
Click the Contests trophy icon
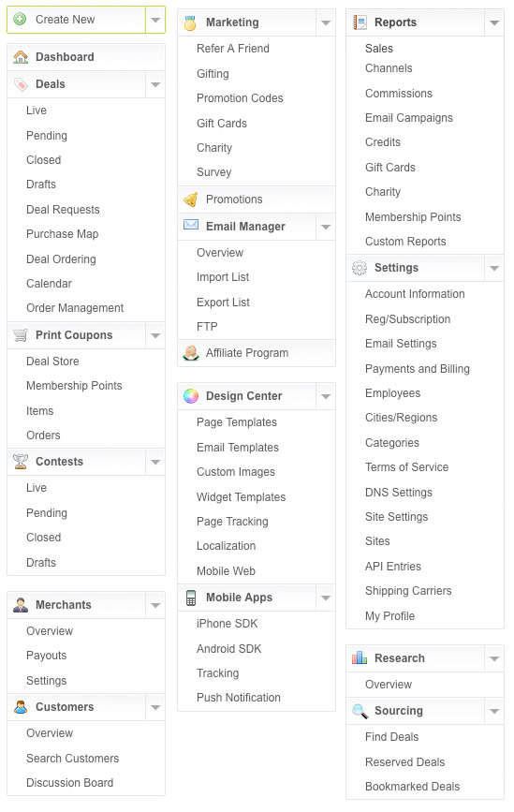pyautogui.click(x=21, y=462)
